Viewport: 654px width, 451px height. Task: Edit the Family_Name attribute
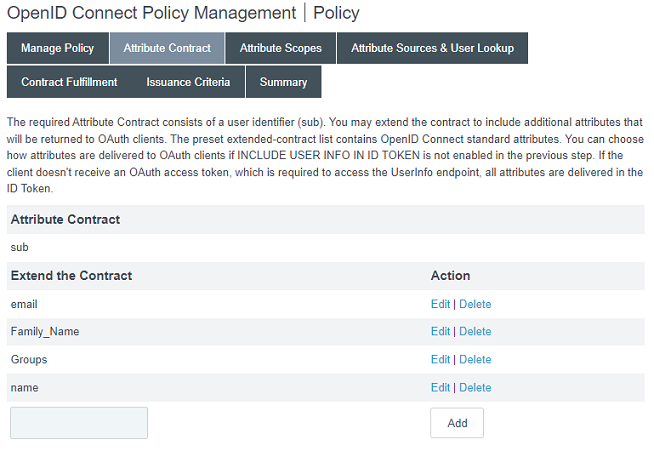point(440,331)
